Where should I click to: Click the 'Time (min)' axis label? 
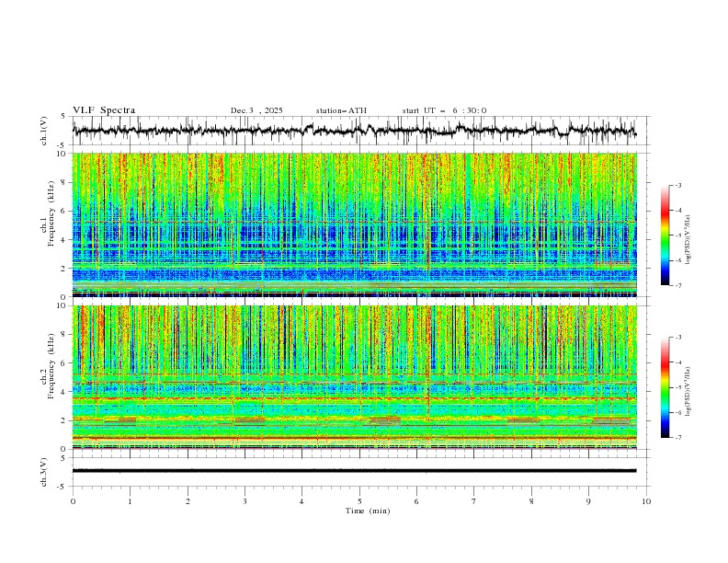(x=368, y=511)
